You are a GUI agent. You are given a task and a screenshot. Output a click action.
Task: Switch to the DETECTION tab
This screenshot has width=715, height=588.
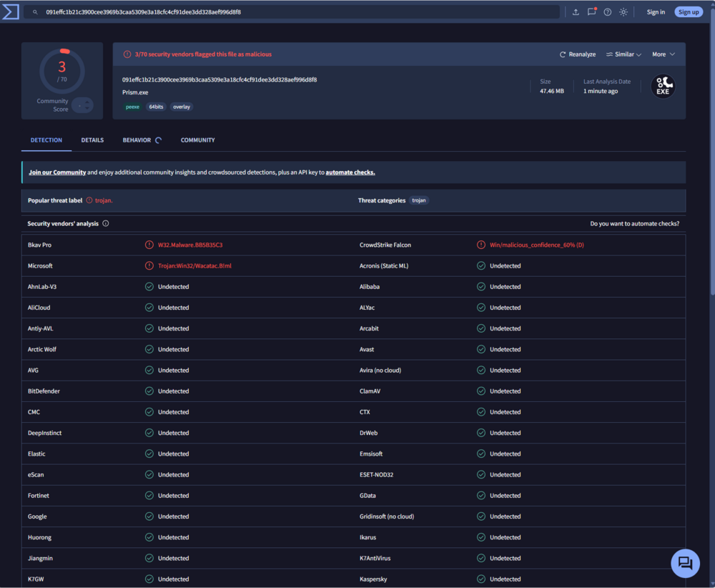point(46,140)
